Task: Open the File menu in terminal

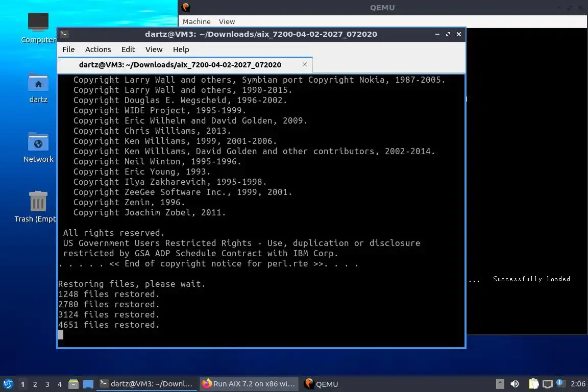Action: [x=68, y=49]
